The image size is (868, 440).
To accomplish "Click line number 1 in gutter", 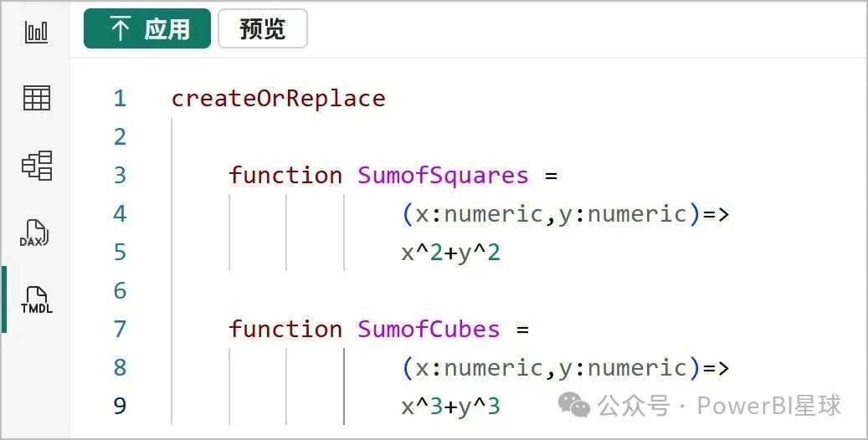I will (120, 99).
